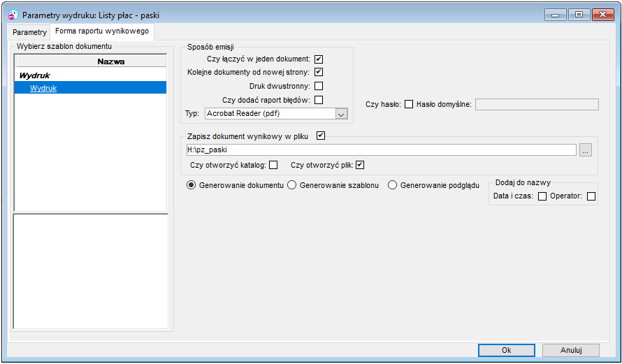Image resolution: width=622 pixels, height=364 pixels.
Task: Browse for output file with ellipsis button
Action: tap(586, 150)
